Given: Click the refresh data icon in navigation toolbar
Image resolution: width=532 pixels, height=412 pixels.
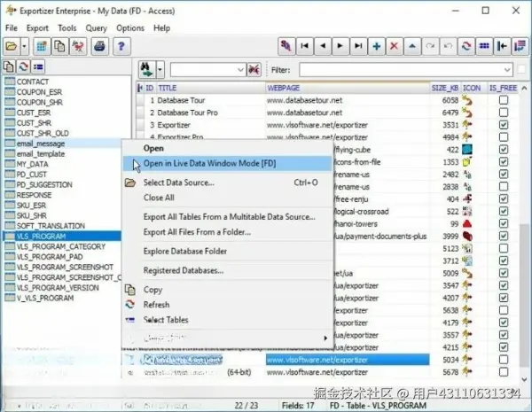Looking at the screenshot, I should [x=466, y=46].
